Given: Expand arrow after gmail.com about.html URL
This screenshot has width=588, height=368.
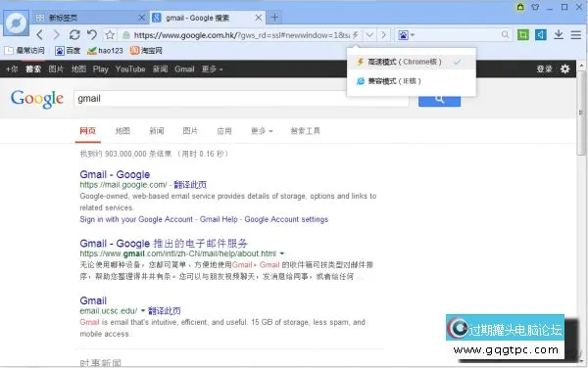Looking at the screenshot, I should click(x=282, y=253).
